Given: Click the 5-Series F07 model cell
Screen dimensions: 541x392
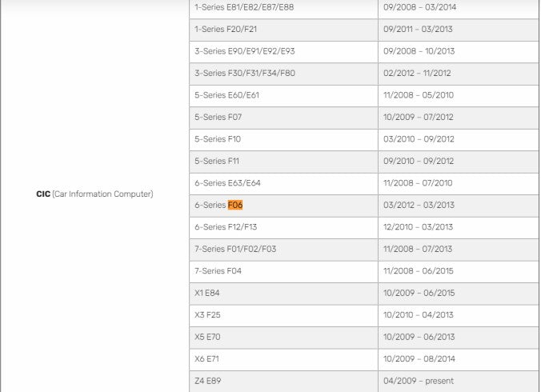Looking at the screenshot, I should [218, 118].
